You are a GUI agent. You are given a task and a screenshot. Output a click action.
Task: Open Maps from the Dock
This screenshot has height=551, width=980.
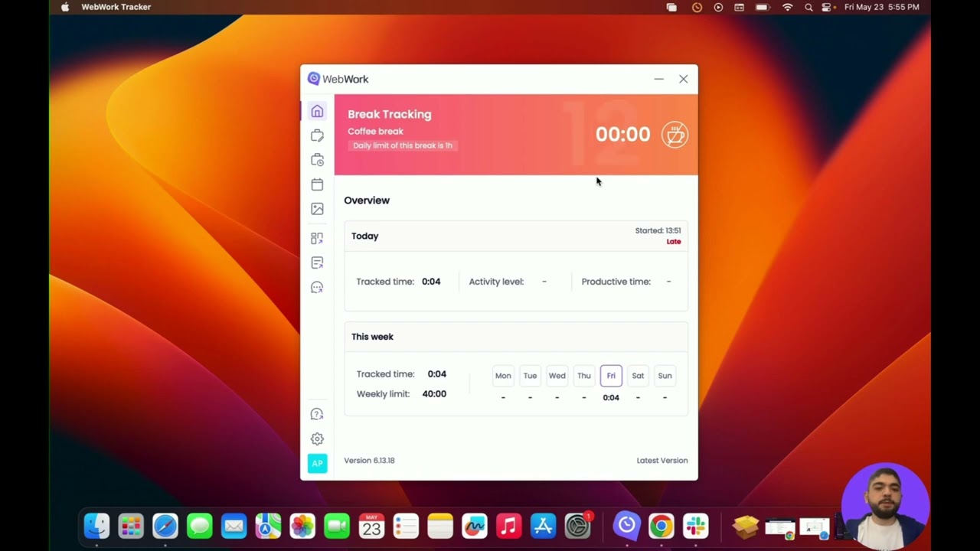[268, 526]
